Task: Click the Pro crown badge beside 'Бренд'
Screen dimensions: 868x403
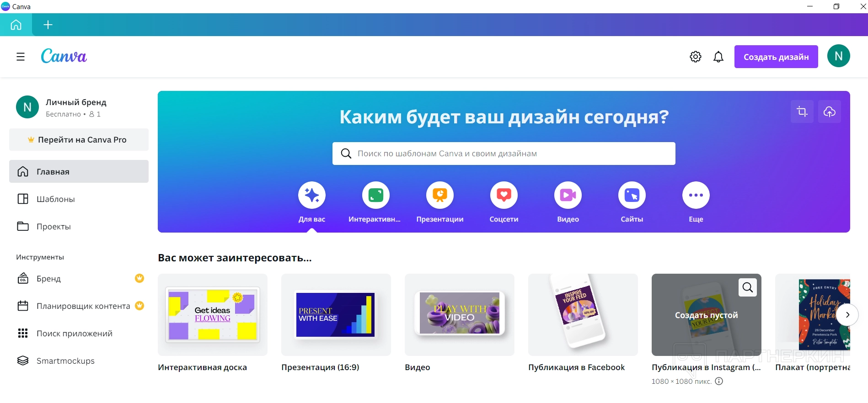Action: [139, 278]
